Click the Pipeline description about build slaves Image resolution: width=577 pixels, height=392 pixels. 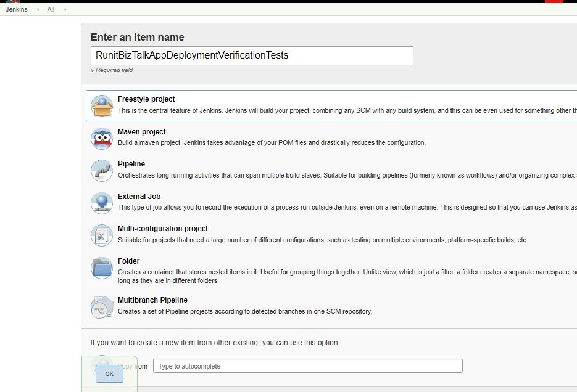347,175
